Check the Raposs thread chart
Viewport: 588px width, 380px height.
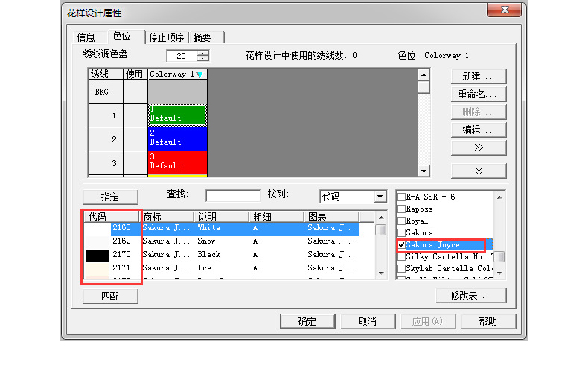pos(402,209)
